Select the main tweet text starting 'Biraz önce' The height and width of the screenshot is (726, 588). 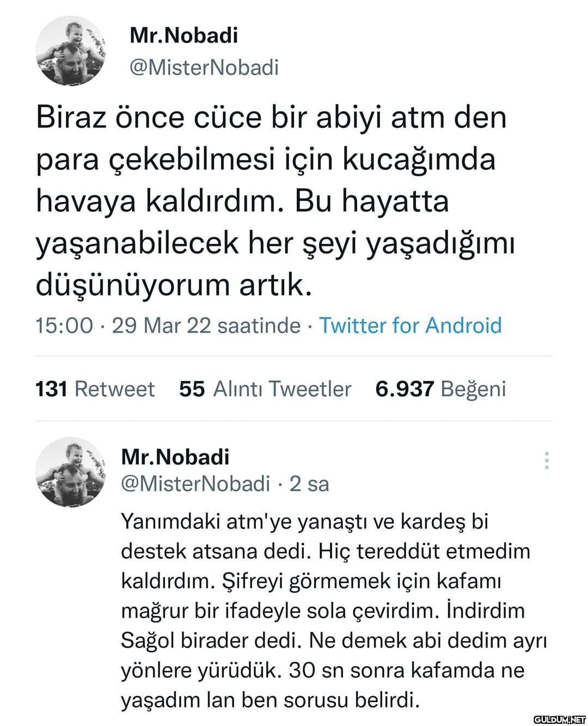pyautogui.click(x=271, y=118)
